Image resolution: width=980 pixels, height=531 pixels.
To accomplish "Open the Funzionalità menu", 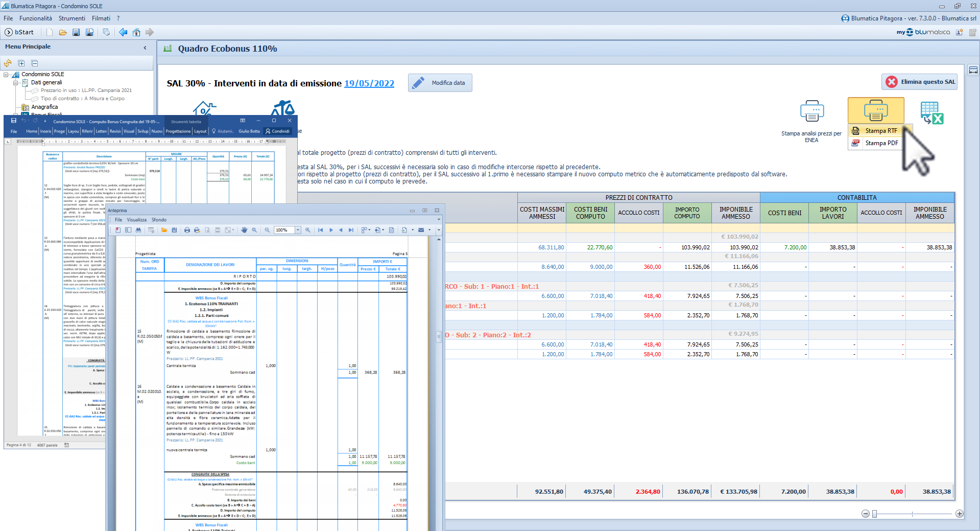I will 36,18.
